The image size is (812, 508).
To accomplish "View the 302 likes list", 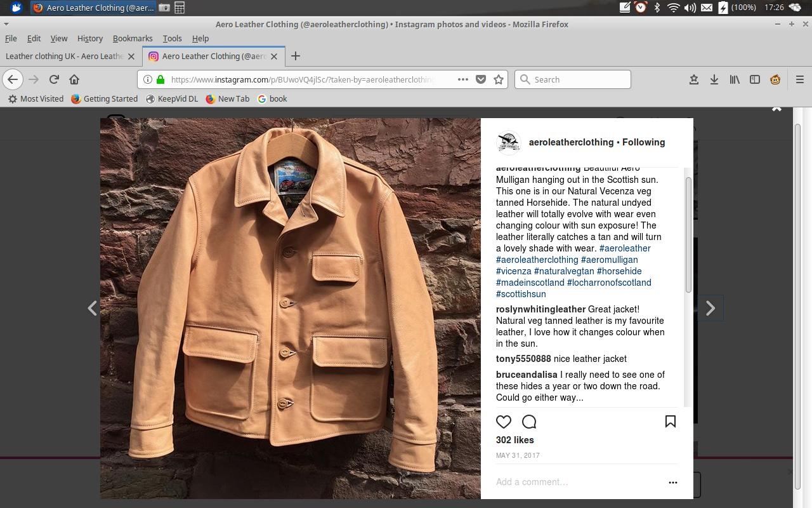I will (515, 440).
